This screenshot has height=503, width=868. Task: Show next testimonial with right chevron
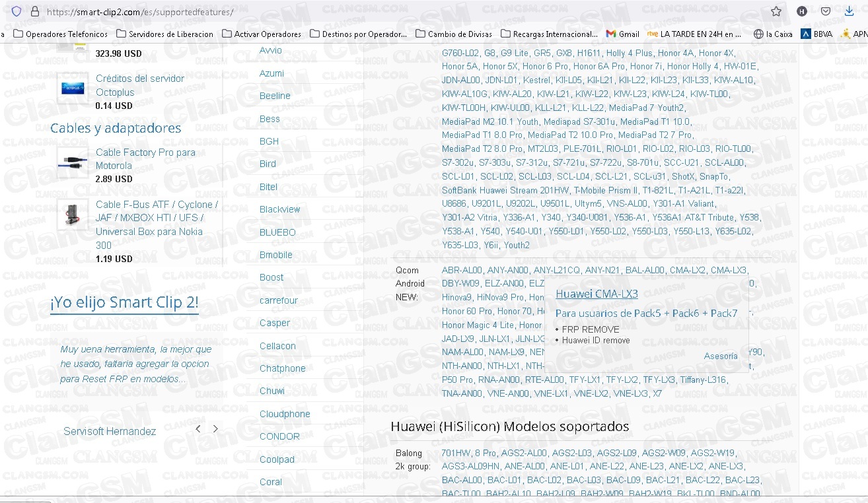(215, 429)
